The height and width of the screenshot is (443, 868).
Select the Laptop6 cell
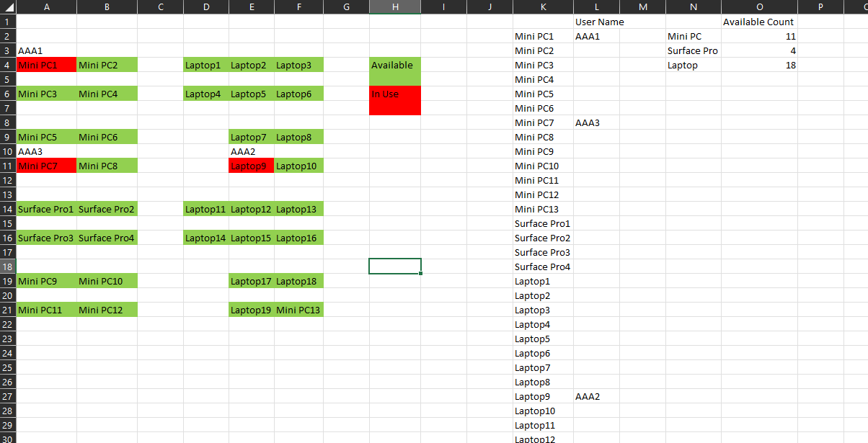[x=298, y=94]
